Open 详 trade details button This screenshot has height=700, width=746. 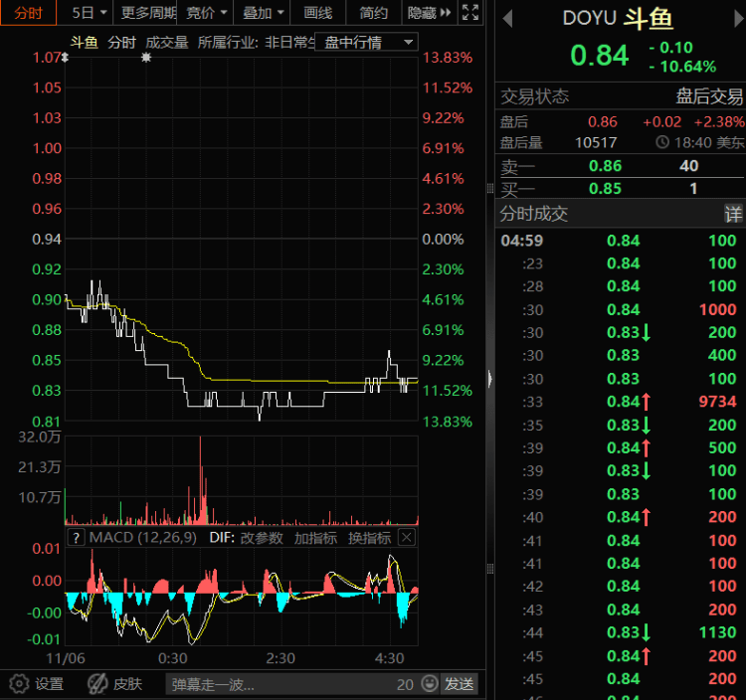click(733, 214)
